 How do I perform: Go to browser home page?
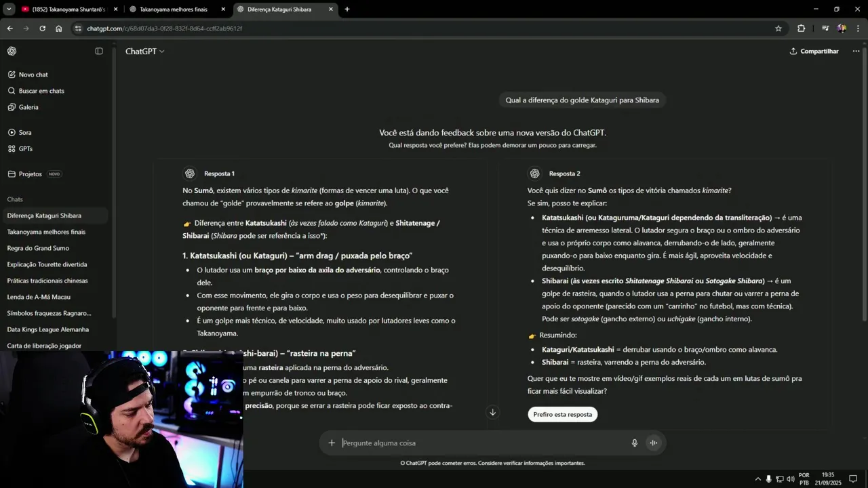[x=59, y=28]
